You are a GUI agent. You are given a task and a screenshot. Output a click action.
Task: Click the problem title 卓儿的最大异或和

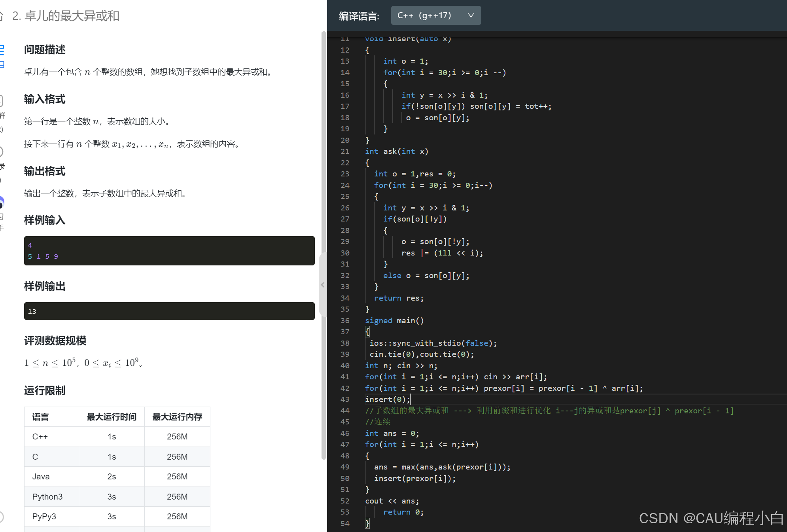point(72,16)
